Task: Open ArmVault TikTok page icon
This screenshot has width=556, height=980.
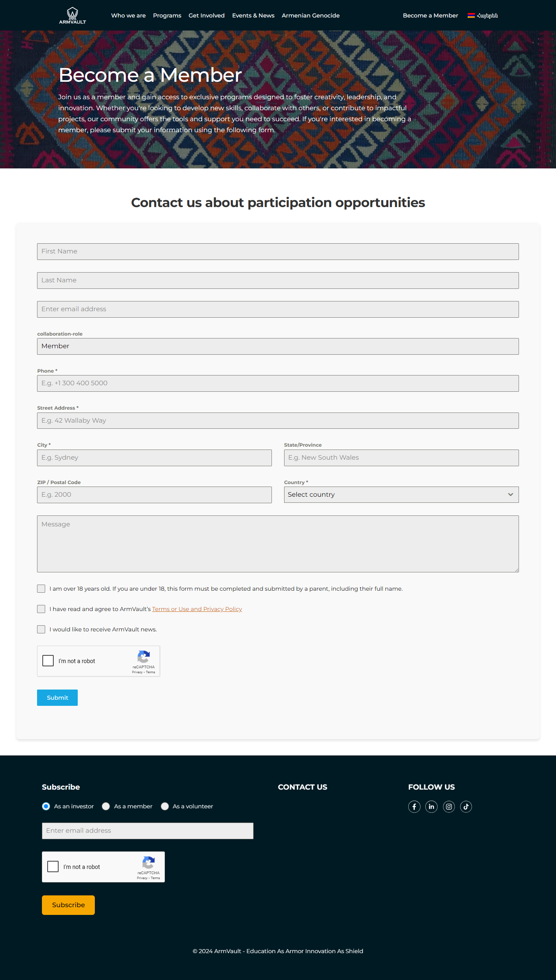Action: [466, 807]
